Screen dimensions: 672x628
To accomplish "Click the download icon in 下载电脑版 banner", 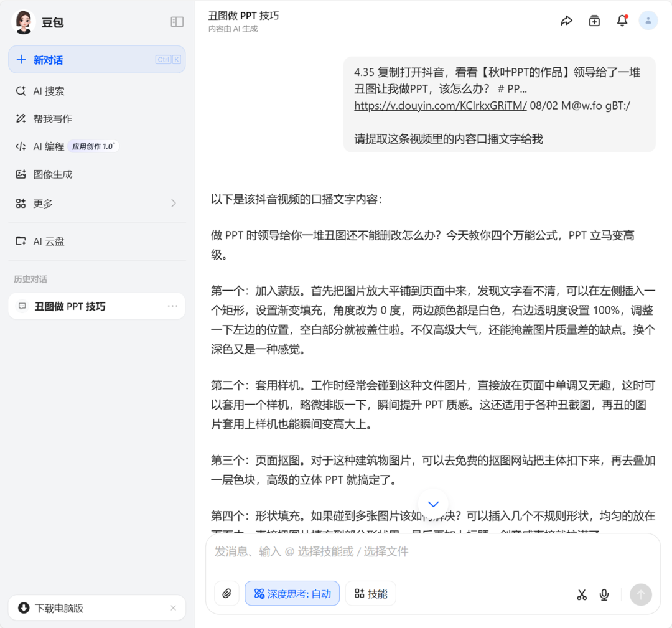I will [24, 608].
